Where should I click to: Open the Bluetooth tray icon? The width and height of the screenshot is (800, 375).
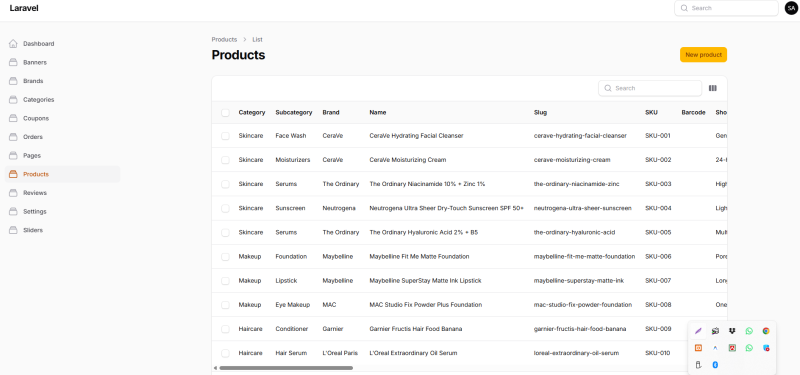[715, 365]
